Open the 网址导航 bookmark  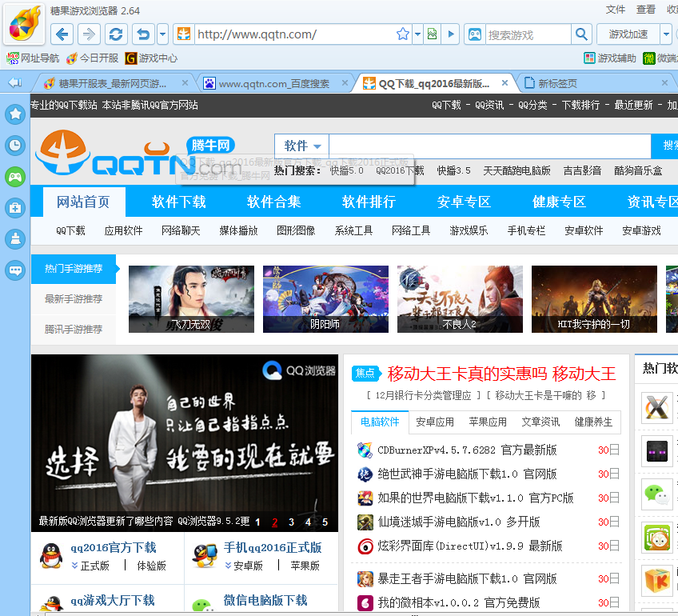click(x=33, y=58)
